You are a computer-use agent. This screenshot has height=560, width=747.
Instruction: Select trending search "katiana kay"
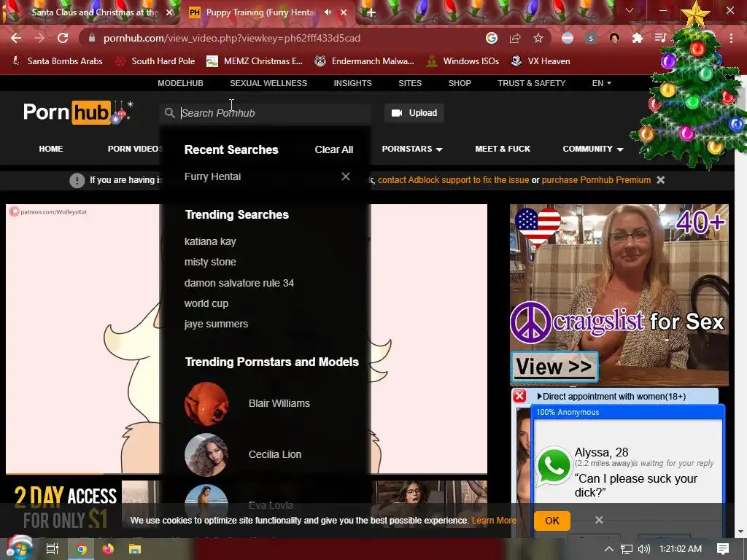point(210,241)
